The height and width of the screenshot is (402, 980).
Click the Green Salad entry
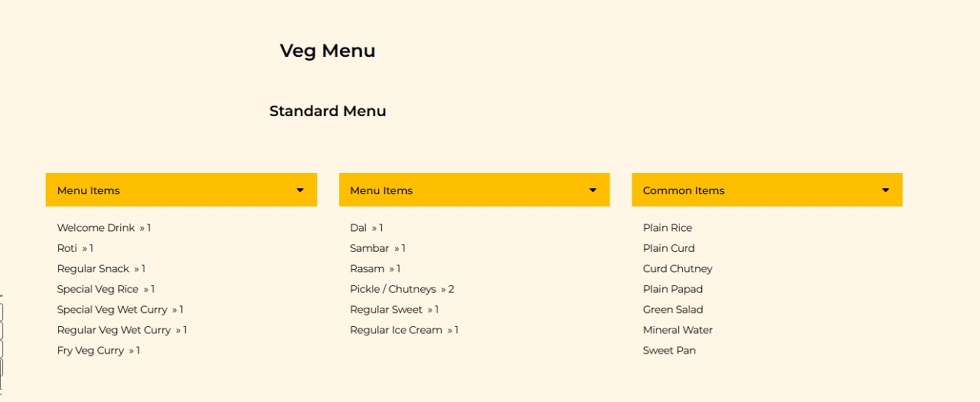(x=673, y=309)
